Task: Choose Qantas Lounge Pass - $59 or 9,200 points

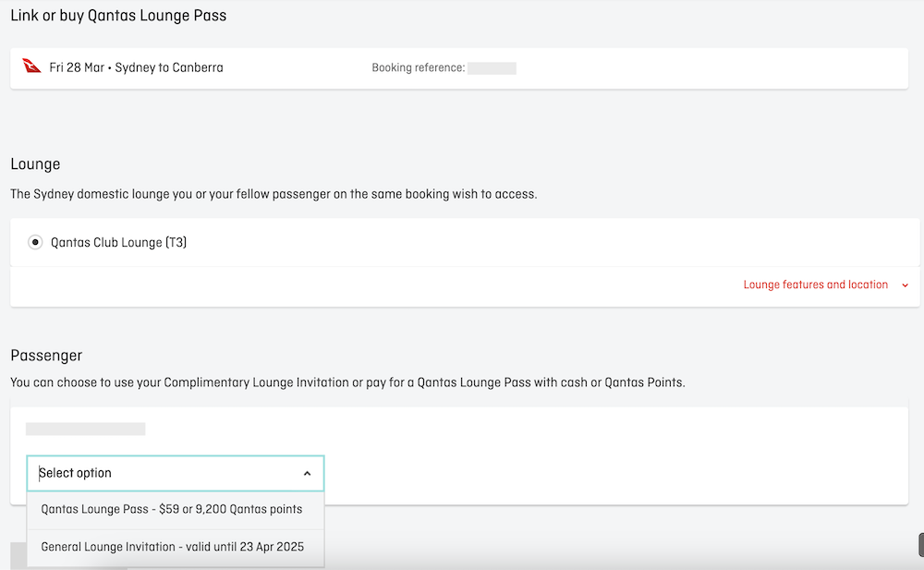Action: 176,510
